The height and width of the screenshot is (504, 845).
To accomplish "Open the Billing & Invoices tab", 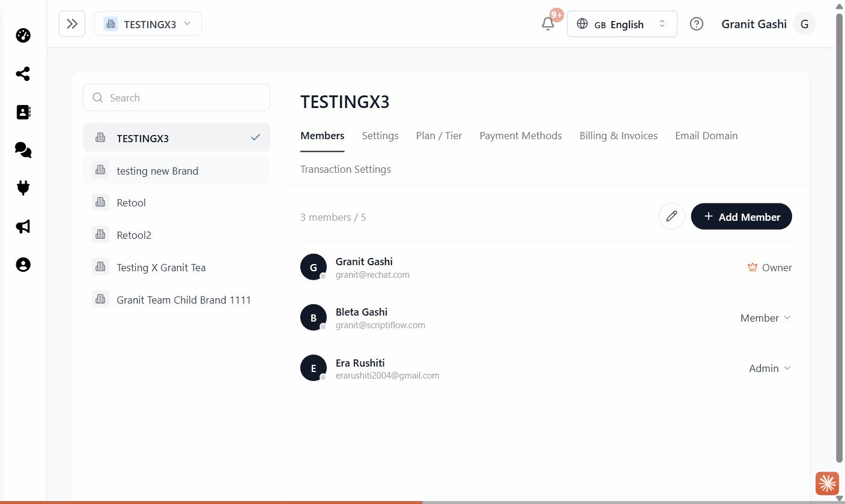I will [x=619, y=136].
